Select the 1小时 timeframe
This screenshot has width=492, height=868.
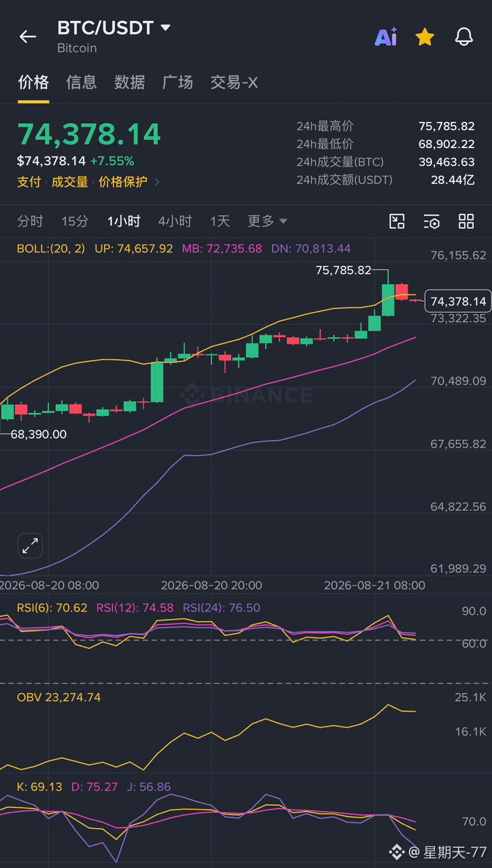[124, 221]
